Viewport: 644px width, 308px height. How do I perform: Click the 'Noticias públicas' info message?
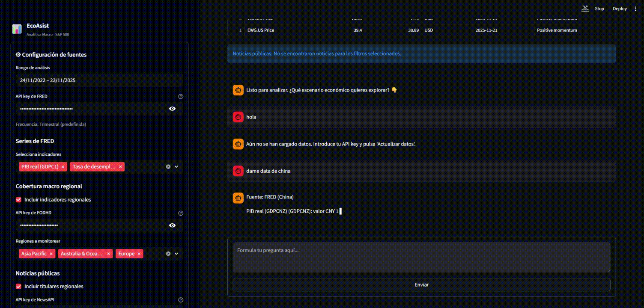click(x=421, y=53)
